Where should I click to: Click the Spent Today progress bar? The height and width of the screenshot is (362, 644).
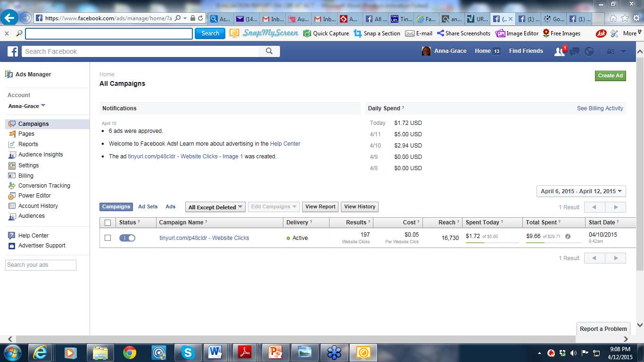(492, 243)
